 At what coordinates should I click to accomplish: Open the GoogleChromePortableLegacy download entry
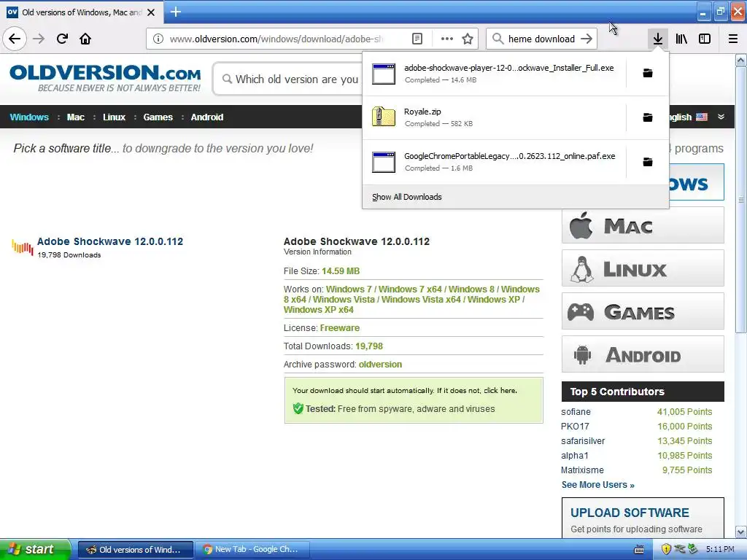click(x=494, y=162)
